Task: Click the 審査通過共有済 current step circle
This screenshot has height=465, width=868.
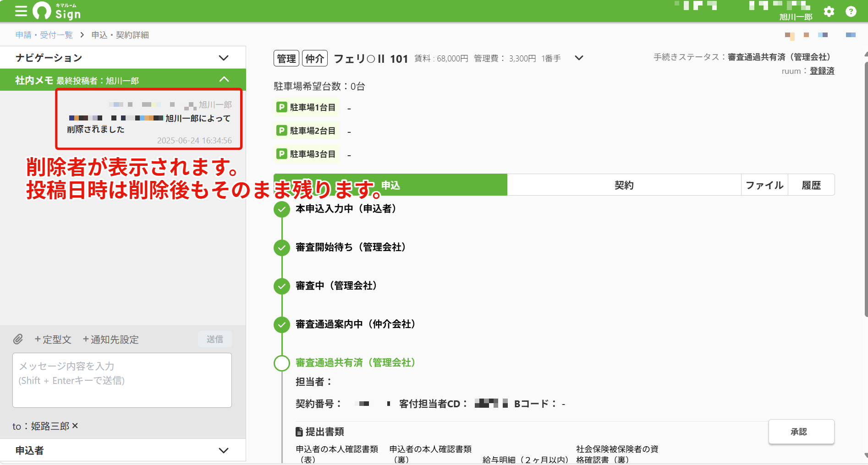Action: [282, 363]
